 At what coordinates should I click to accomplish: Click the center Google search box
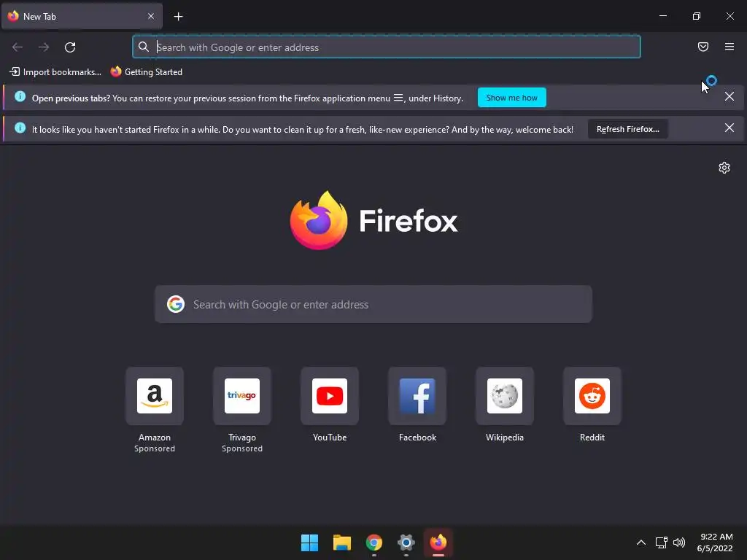(373, 304)
